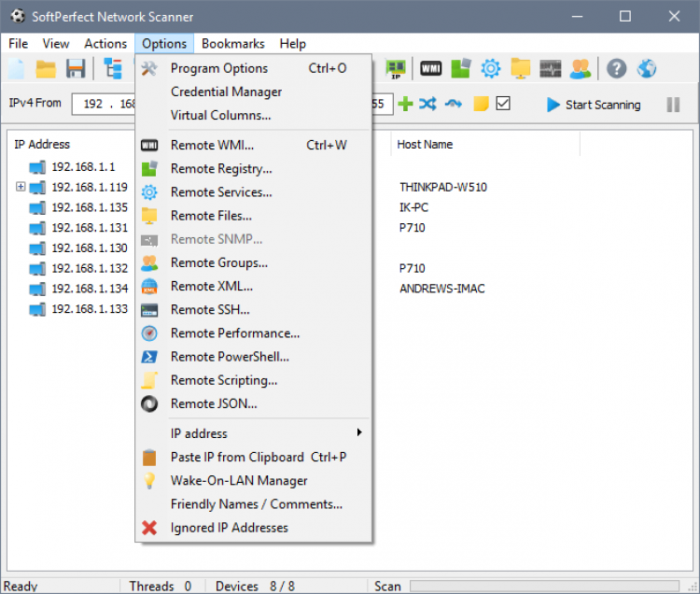
Task: Select row 192.168.1.133
Action: (90, 309)
